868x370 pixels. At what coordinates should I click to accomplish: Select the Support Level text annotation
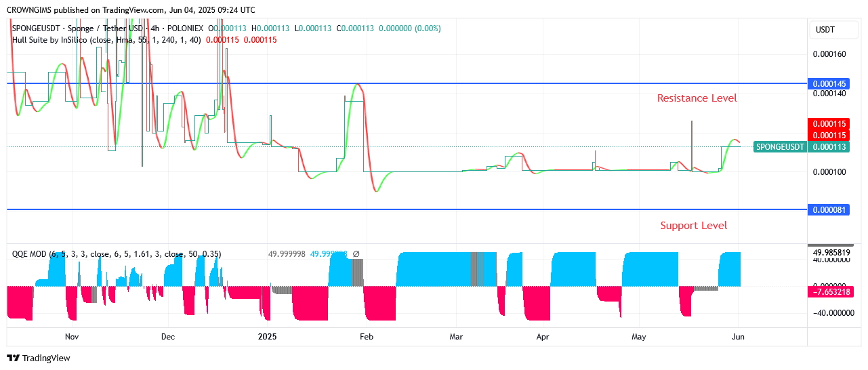point(693,226)
